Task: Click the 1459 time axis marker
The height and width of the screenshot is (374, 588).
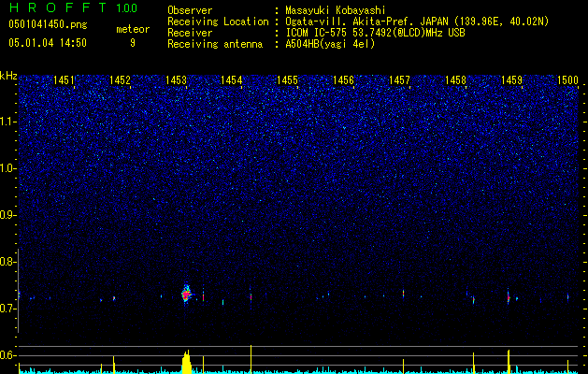Action: 511,80
